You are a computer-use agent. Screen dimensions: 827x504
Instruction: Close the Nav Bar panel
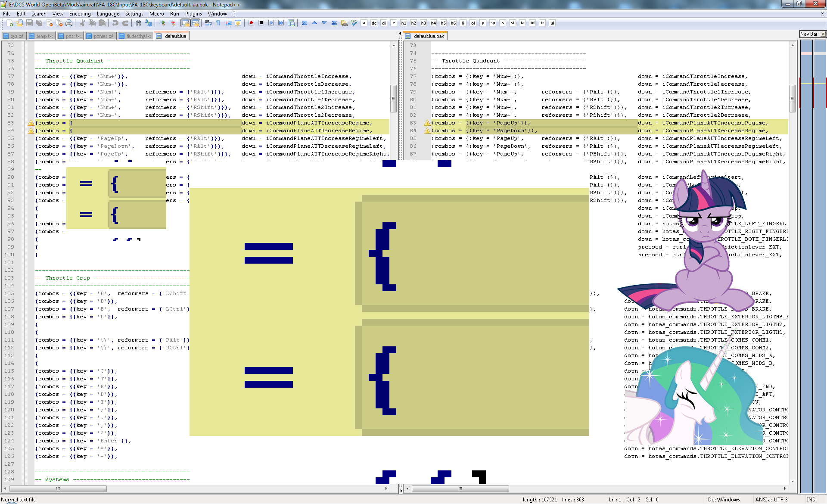tap(823, 34)
